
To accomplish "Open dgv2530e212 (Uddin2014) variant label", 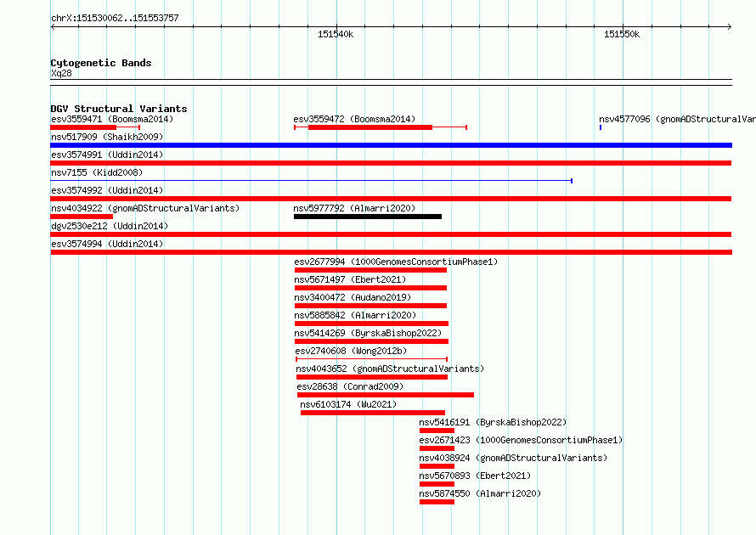I will (110, 226).
